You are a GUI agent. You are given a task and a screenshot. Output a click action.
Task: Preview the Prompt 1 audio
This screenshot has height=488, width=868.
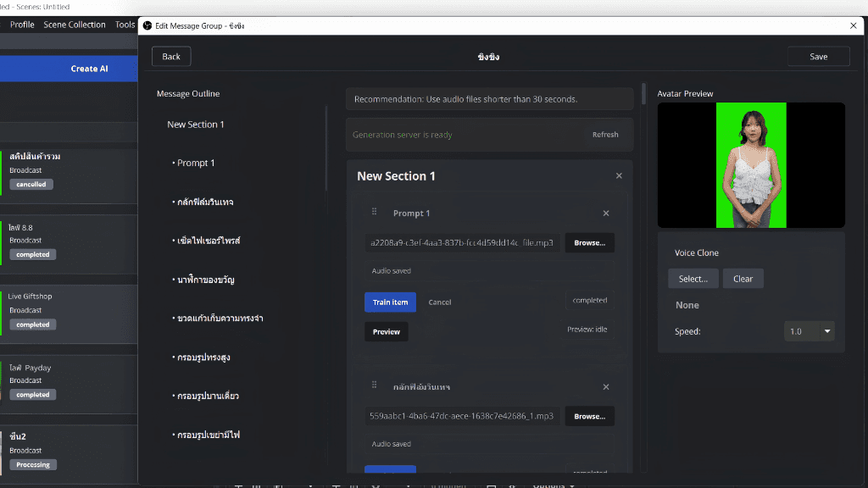click(x=387, y=332)
